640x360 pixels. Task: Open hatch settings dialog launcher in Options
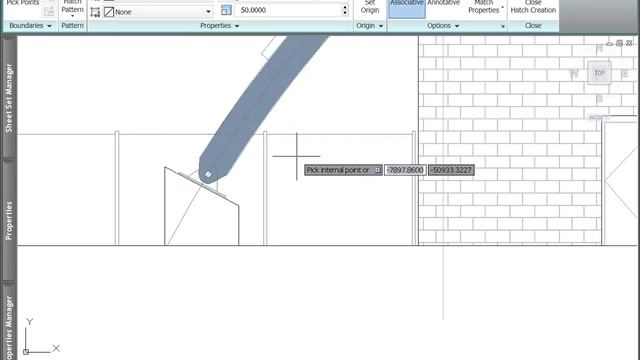503,26
